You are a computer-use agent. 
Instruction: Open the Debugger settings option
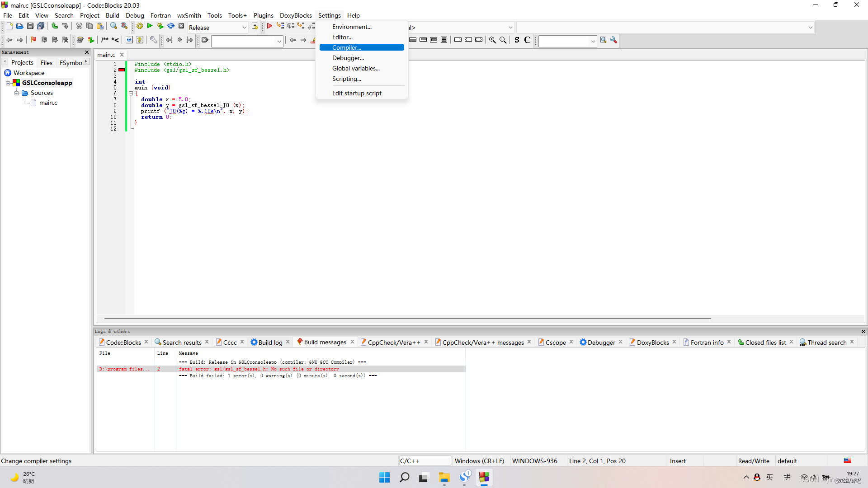click(x=348, y=58)
